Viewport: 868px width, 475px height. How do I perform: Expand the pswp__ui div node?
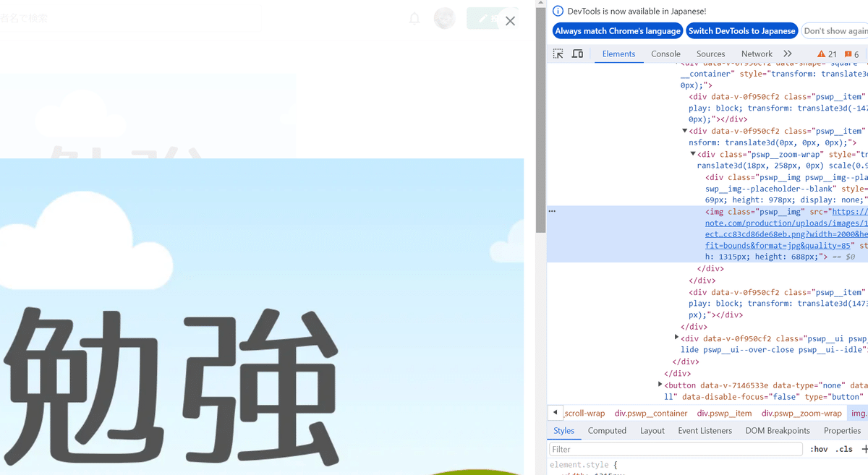[x=677, y=338]
